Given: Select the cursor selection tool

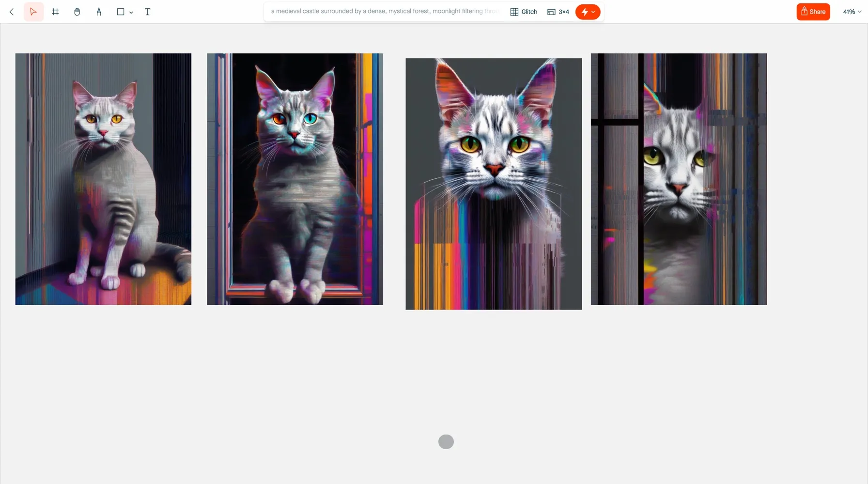Looking at the screenshot, I should point(33,12).
